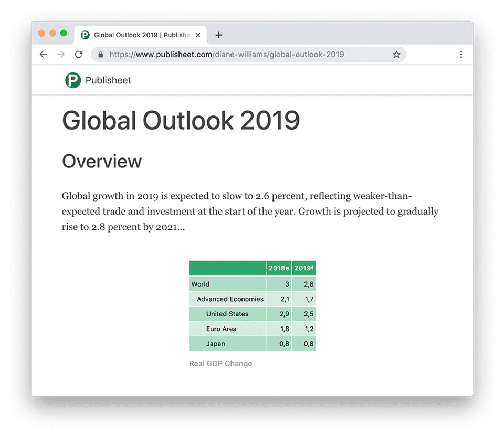Screen dimensions: 504x433
Task: Click the green window maximize button
Action: pos(64,33)
